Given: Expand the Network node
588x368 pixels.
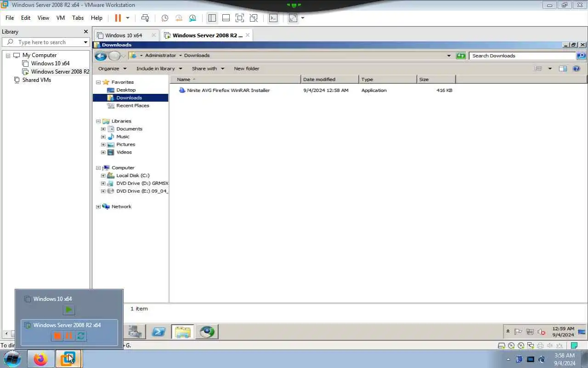Looking at the screenshot, I should [x=98, y=207].
